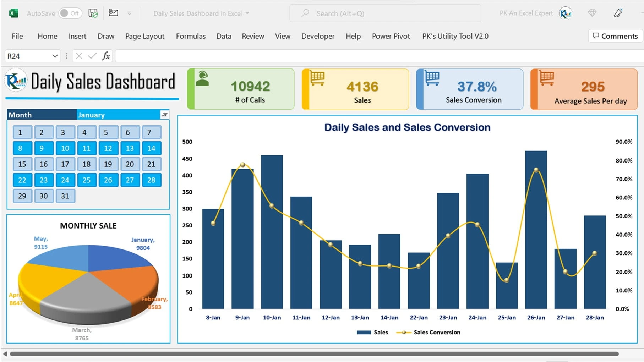644x362 pixels.
Task: Click the PK An Excel Expert profile picture
Action: 566,13
